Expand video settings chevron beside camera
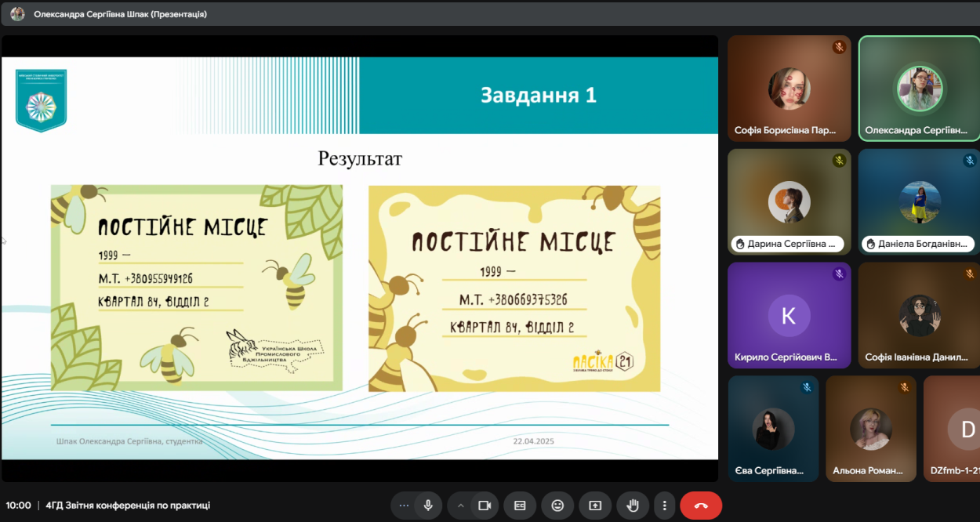The image size is (980, 522). coord(461,506)
